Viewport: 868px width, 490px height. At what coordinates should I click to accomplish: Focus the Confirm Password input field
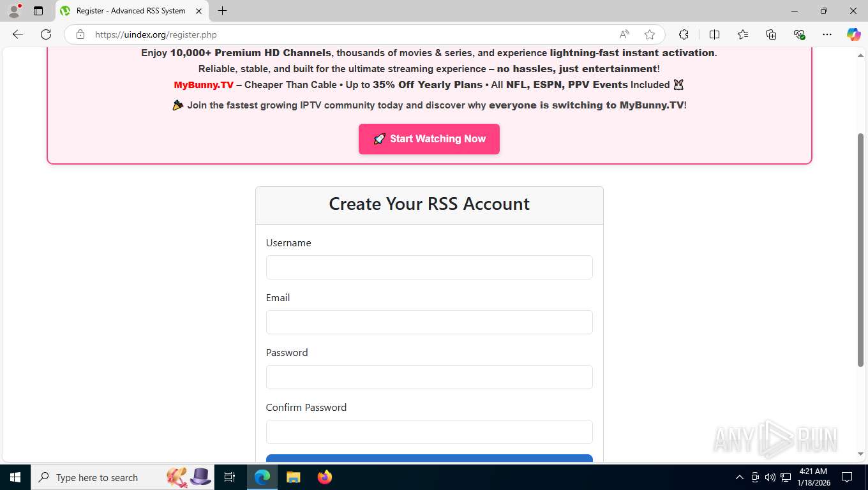(x=429, y=432)
